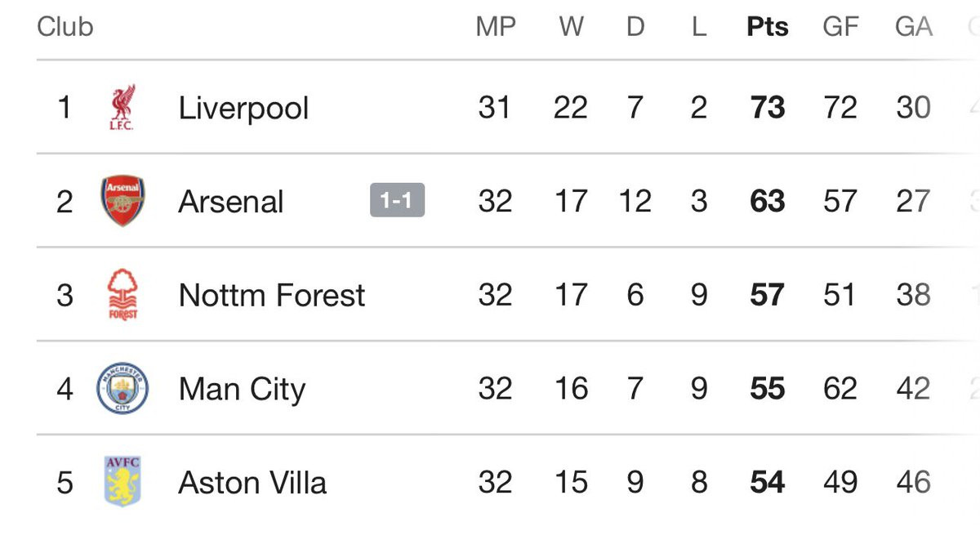Select the Club column header
The image size is (980, 540).
[65, 27]
